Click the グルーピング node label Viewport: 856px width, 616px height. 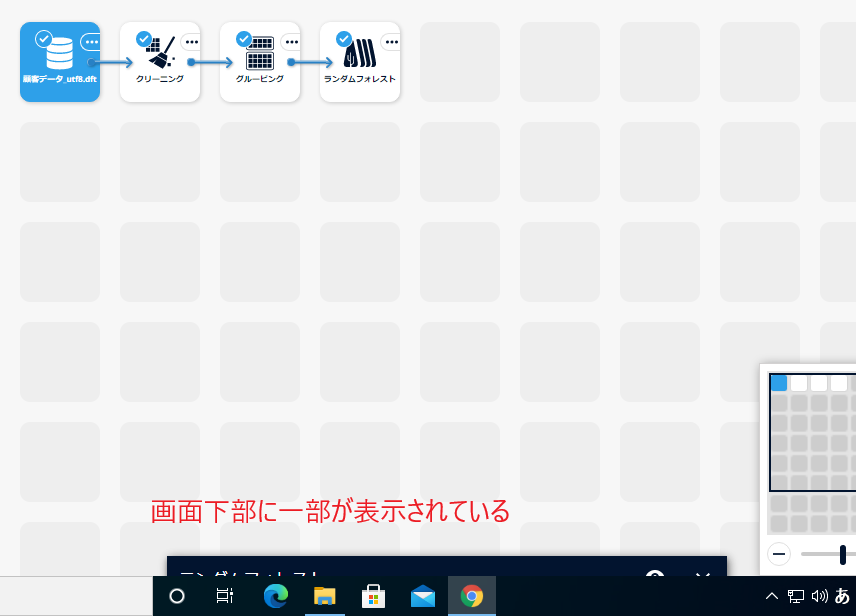260,79
